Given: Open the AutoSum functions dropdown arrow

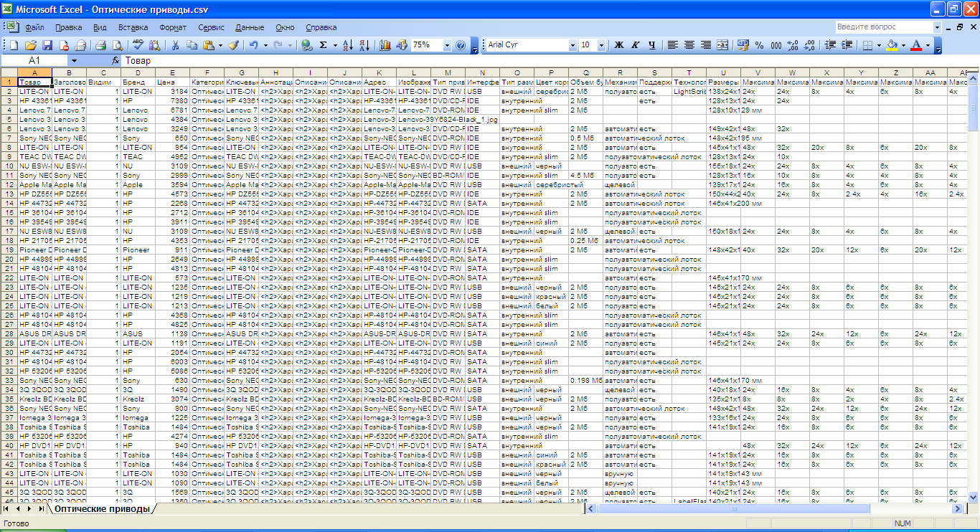Looking at the screenshot, I should point(335,45).
